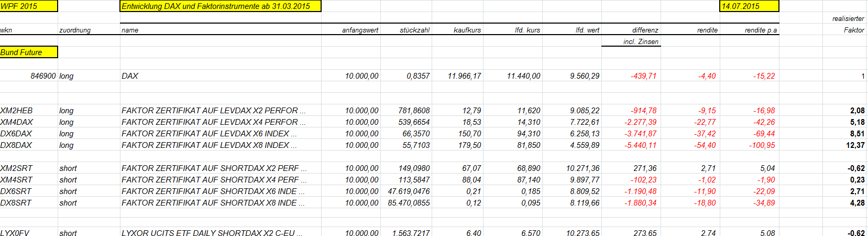The width and height of the screenshot is (868, 236).
Task: Select DAX kaufkurs value '11.966,17'
Action: pyautogui.click(x=464, y=76)
